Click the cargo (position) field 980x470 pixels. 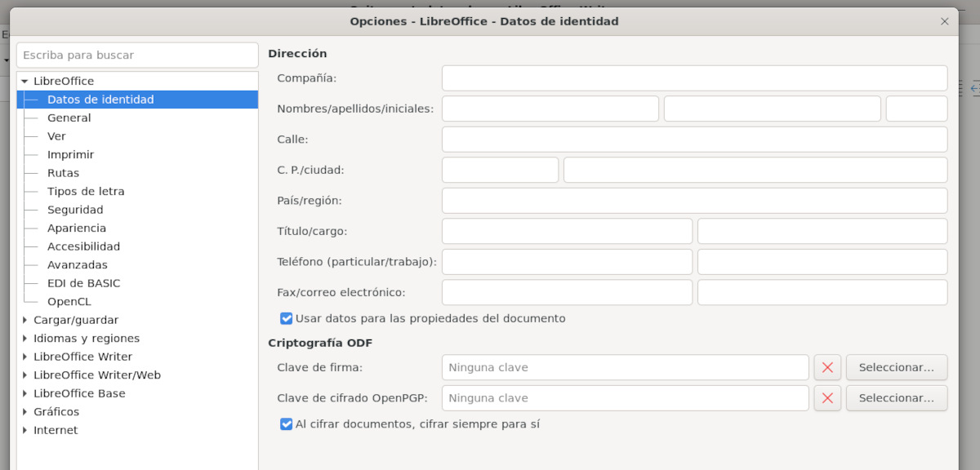822,231
